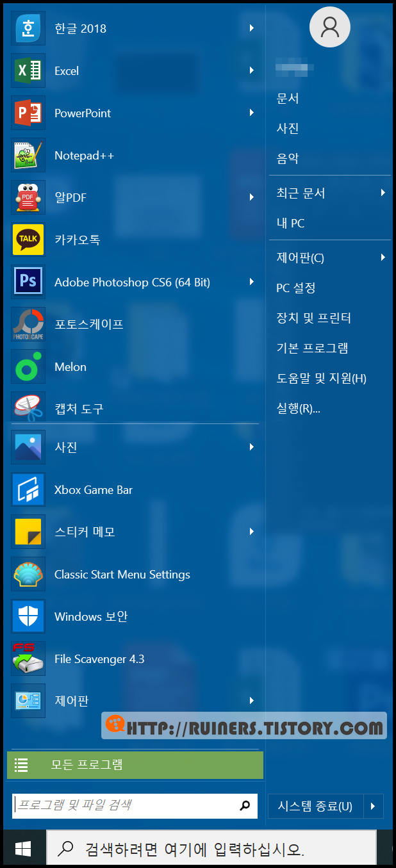Image resolution: width=396 pixels, height=868 pixels.
Task: Click the 캡처 도구 label text
Action: [79, 408]
